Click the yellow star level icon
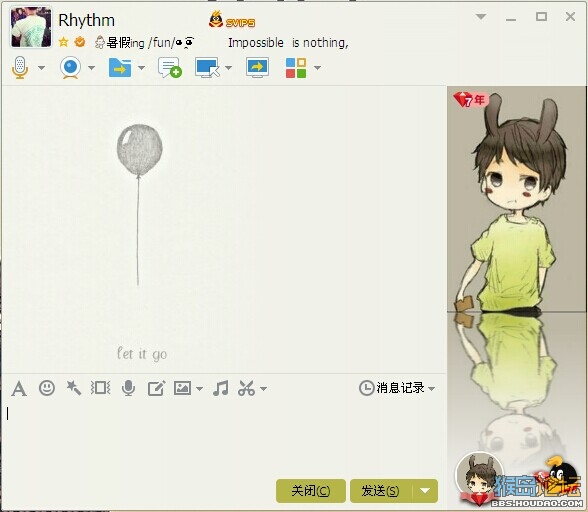The width and height of the screenshot is (588, 512). point(63,42)
